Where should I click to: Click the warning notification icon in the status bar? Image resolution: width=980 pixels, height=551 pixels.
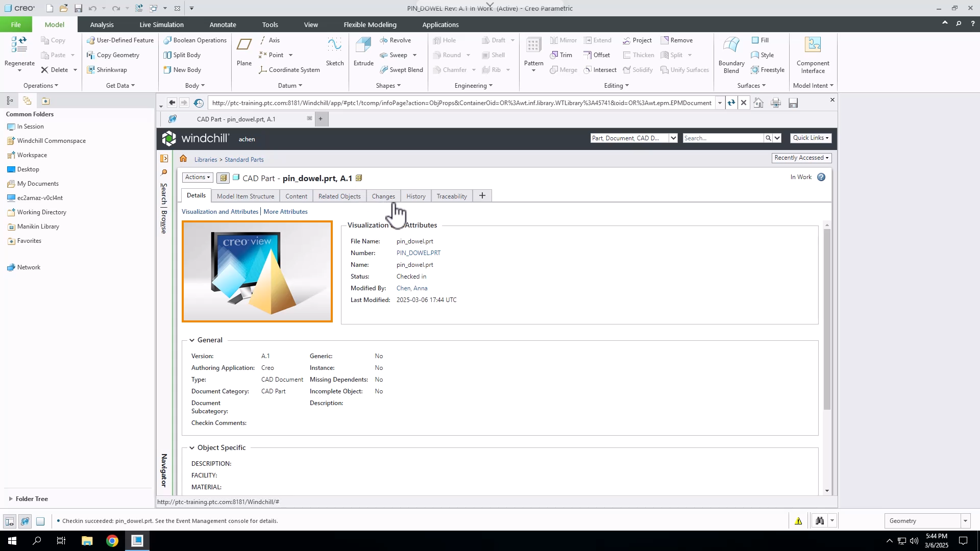tap(798, 521)
